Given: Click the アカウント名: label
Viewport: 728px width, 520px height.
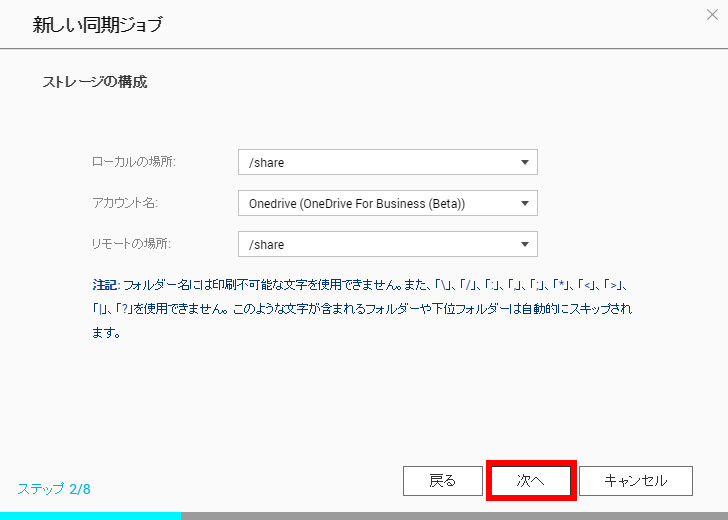Looking at the screenshot, I should (125, 203).
